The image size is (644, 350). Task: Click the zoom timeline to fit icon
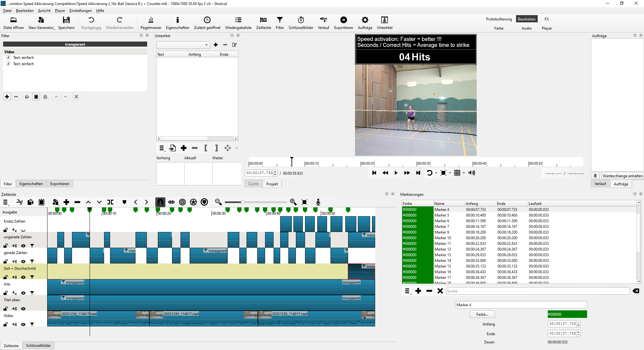tap(304, 202)
